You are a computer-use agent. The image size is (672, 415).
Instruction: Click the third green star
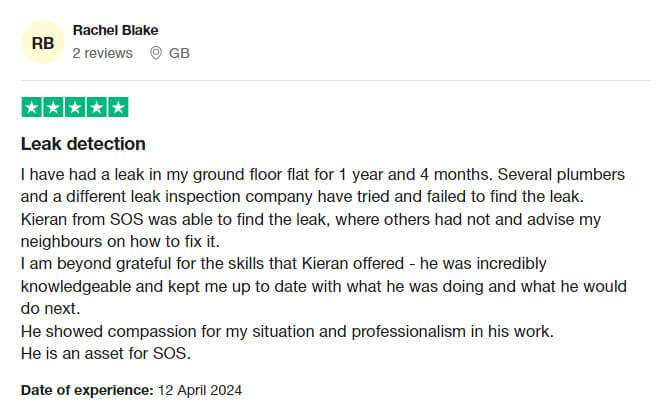click(x=75, y=107)
